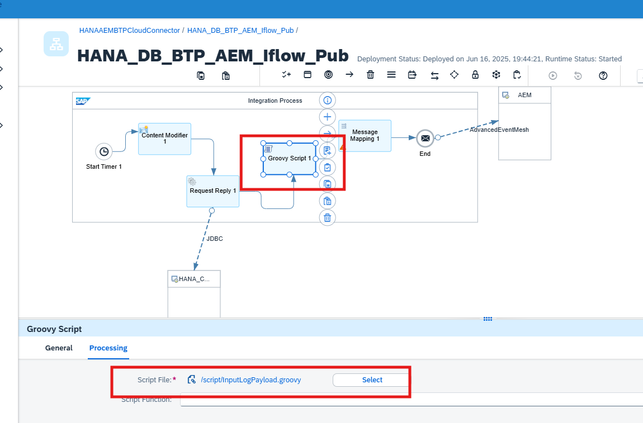
Task: Click the target circle toolbar icon
Action: (328, 75)
